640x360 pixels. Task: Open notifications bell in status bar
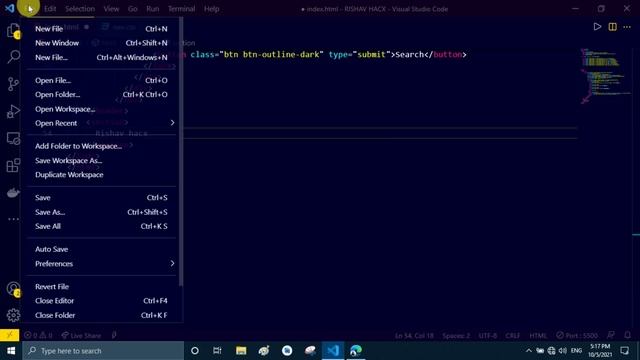point(627,335)
